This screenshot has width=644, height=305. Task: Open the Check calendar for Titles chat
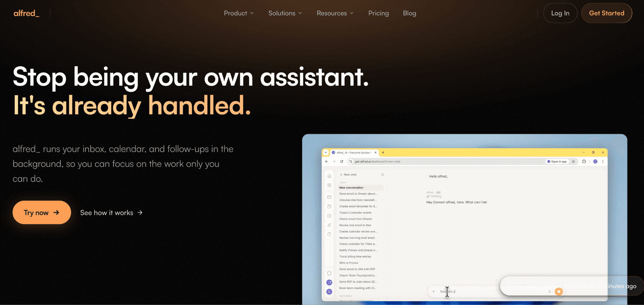358,244
